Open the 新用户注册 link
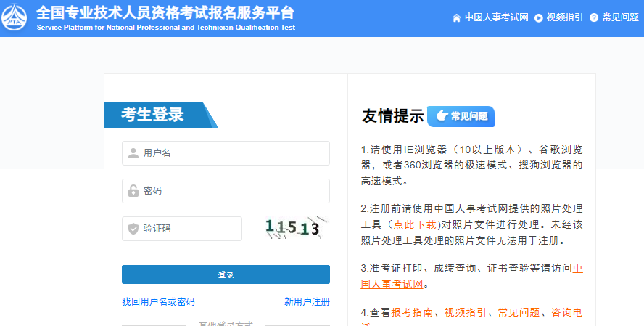644x326 pixels. (307, 301)
